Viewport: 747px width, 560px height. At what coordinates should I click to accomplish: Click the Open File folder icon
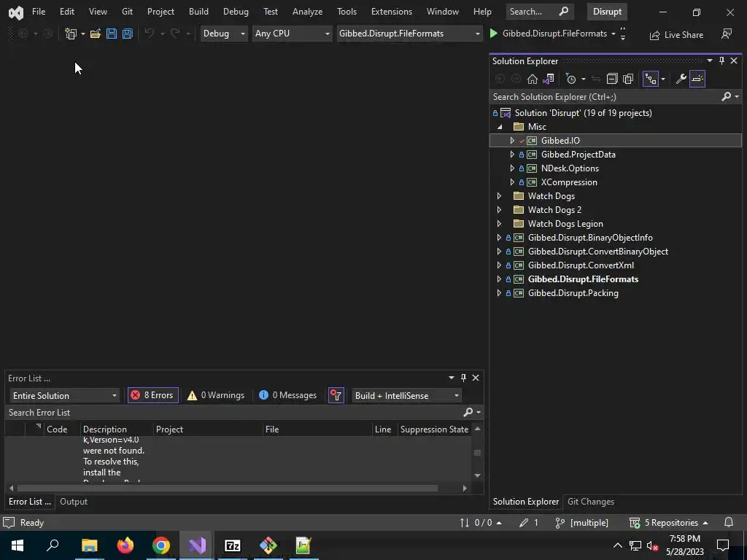(x=96, y=34)
